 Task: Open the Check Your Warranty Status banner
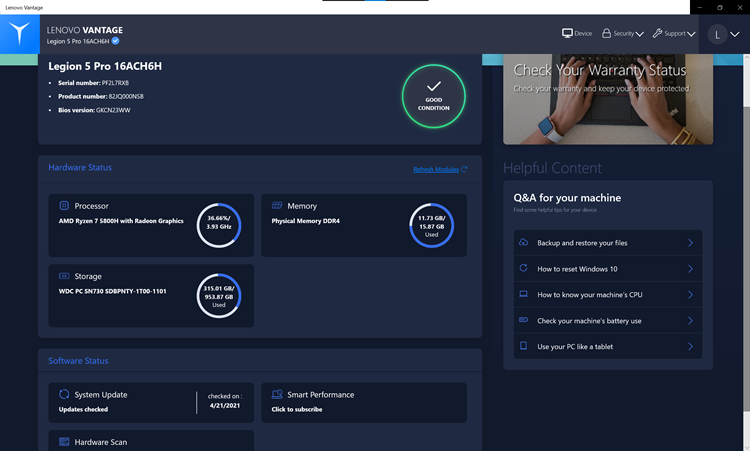(x=608, y=99)
